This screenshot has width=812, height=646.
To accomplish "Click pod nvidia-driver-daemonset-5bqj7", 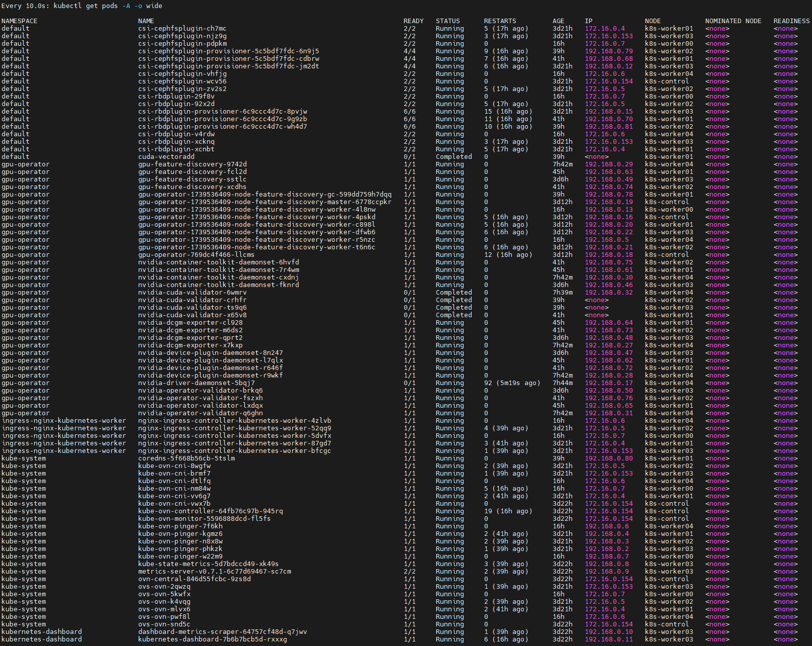I will 196,383.
